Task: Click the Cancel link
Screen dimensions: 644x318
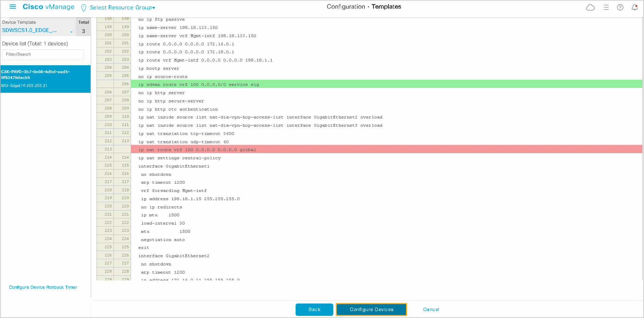Action: [431, 309]
